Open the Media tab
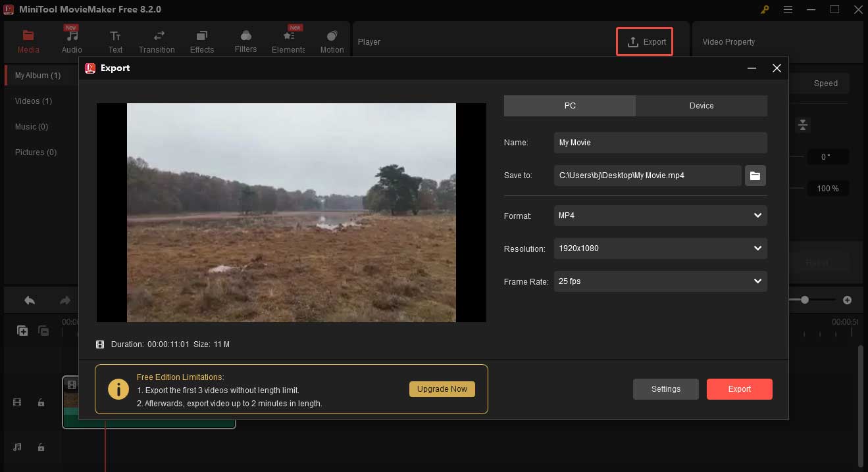The height and width of the screenshot is (472, 868). pyautogui.click(x=28, y=41)
